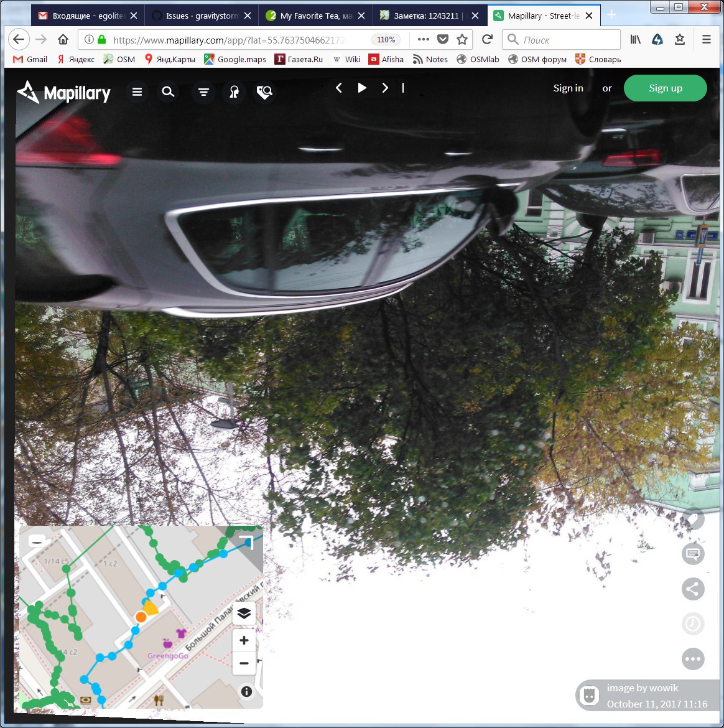
Task: Click the head profile icon in Mapillary toolbar
Action: pyautogui.click(x=234, y=92)
